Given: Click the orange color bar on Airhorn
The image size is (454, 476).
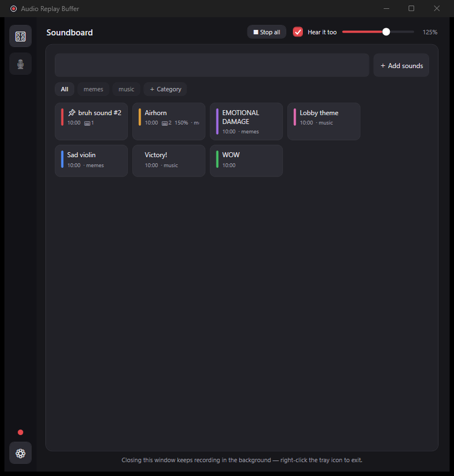Looking at the screenshot, I should pos(140,117).
